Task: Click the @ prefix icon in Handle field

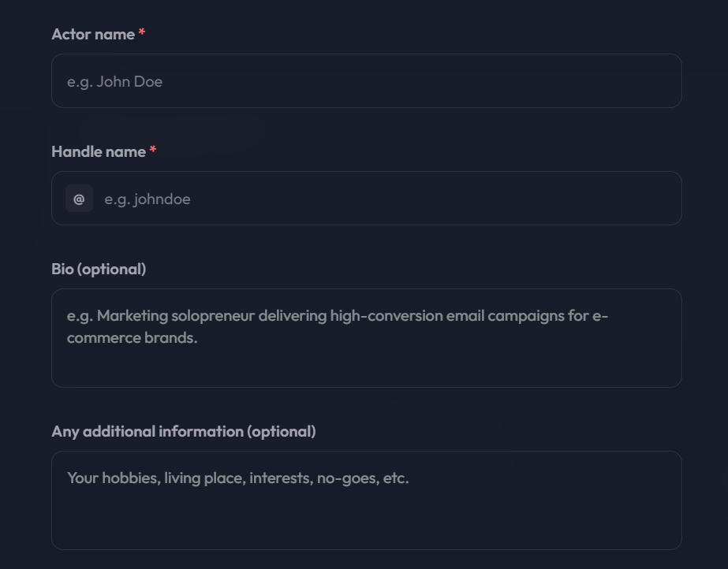Action: coord(79,199)
